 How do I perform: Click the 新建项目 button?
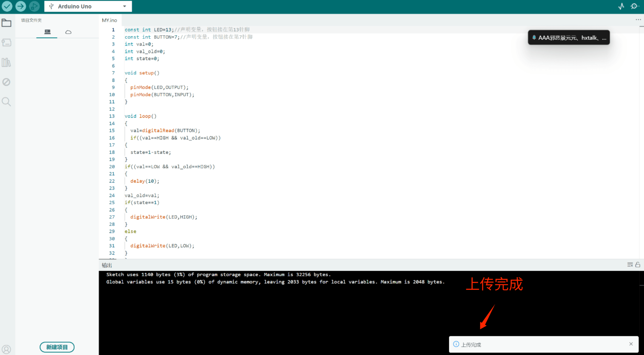tap(57, 347)
